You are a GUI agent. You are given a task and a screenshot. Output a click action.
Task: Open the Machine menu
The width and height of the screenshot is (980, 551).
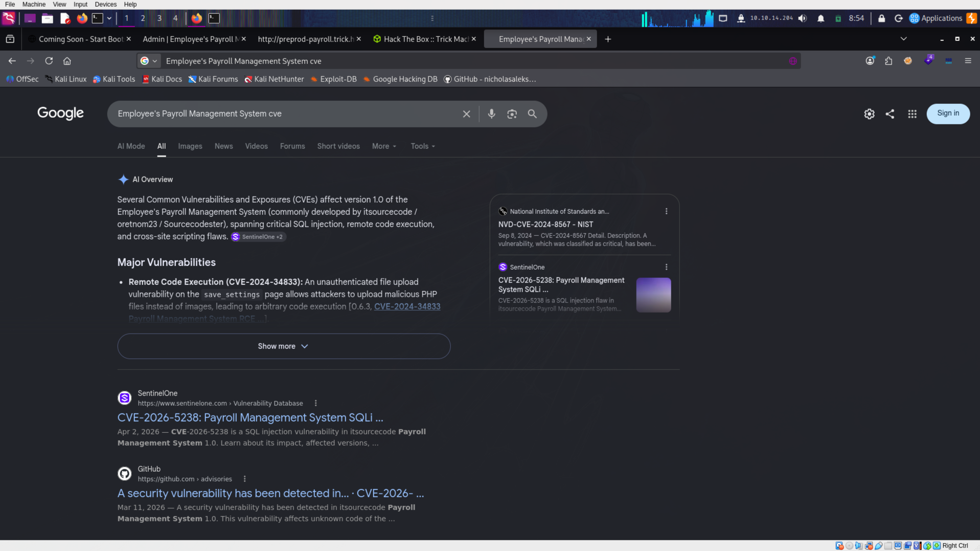click(x=34, y=4)
